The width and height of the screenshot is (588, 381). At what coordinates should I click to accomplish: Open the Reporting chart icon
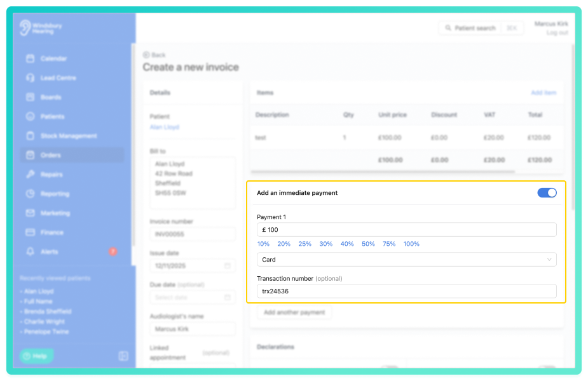(x=31, y=194)
